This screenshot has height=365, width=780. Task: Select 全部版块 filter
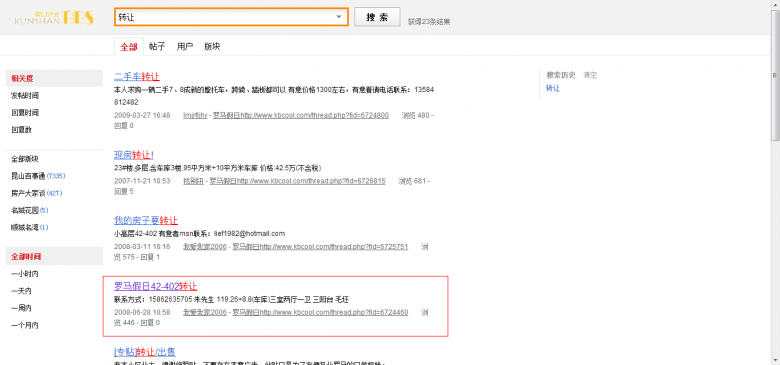(x=25, y=159)
